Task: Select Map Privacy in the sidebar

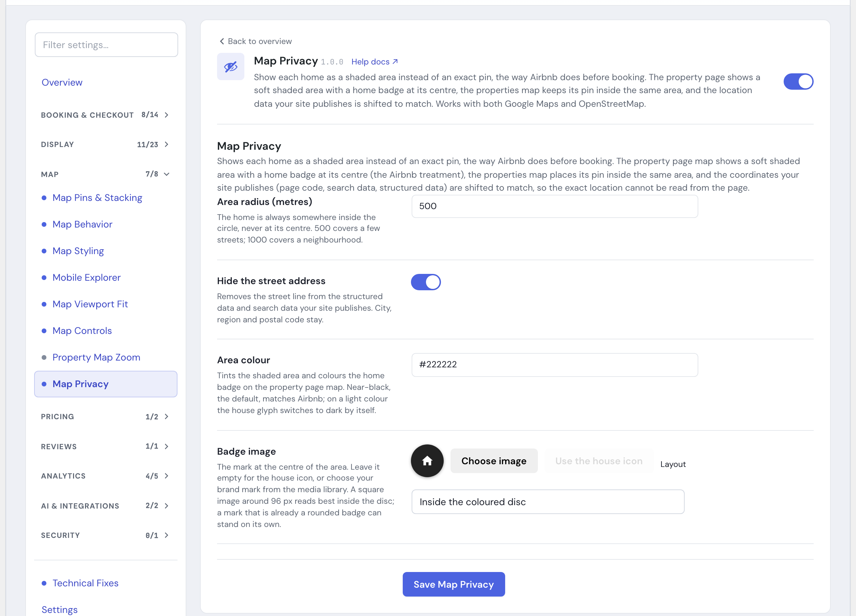Action: coord(106,384)
